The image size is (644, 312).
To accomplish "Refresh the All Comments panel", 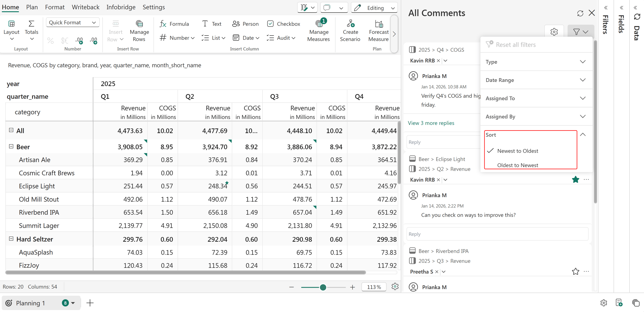I will tap(580, 13).
